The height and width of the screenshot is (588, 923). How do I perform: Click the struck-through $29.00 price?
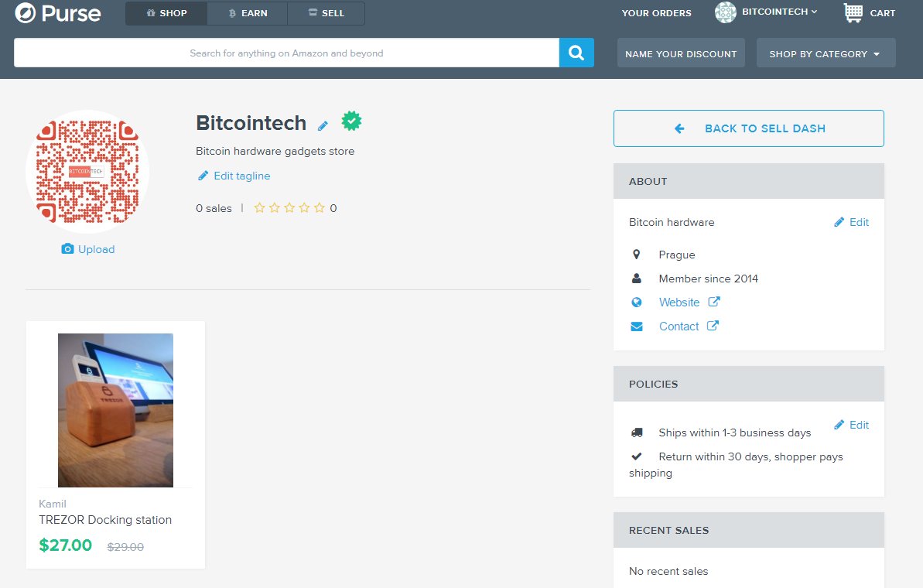click(125, 547)
